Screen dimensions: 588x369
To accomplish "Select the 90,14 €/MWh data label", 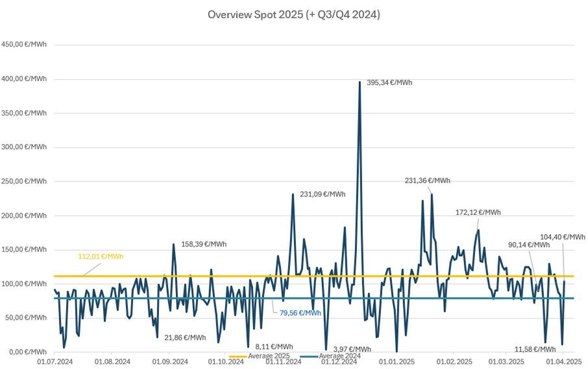I will point(529,244).
